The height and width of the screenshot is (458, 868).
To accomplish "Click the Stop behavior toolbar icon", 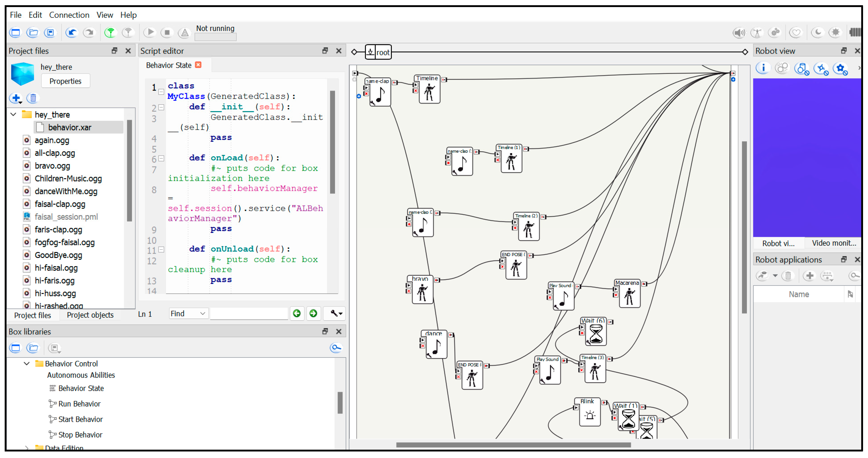I will [167, 33].
